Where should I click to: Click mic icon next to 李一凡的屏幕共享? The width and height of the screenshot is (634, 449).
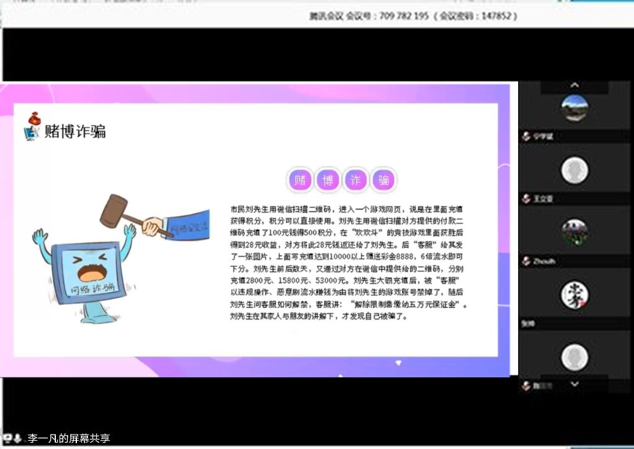[19, 438]
